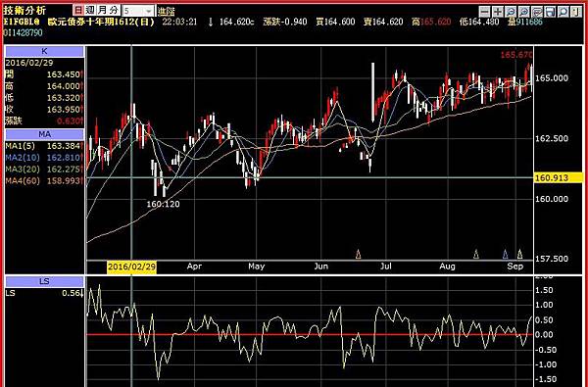Click the Aug label on time axis
The image size is (588, 387).
448,266
